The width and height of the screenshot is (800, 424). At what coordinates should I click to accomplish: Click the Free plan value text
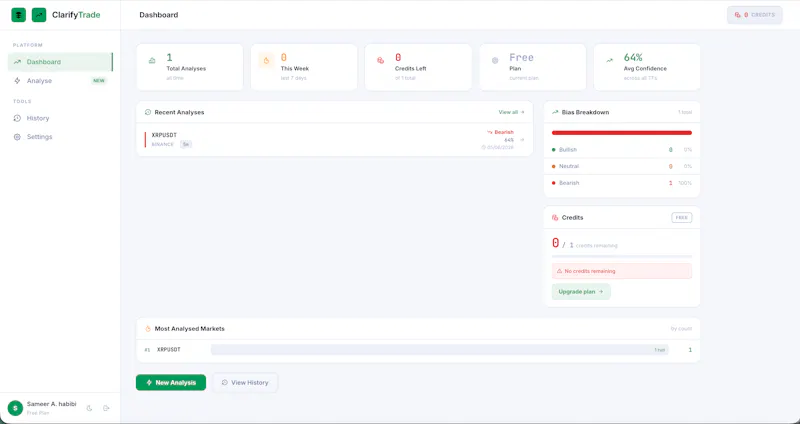(x=521, y=57)
